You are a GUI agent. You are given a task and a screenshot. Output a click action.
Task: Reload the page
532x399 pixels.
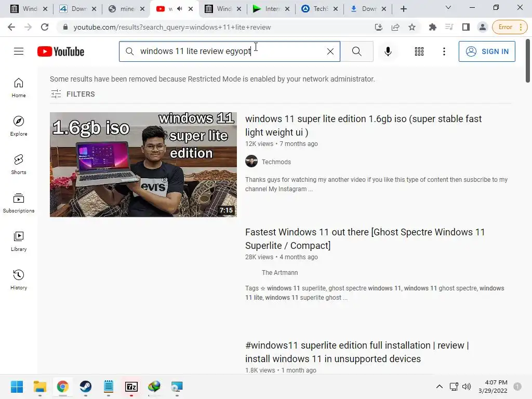45,27
